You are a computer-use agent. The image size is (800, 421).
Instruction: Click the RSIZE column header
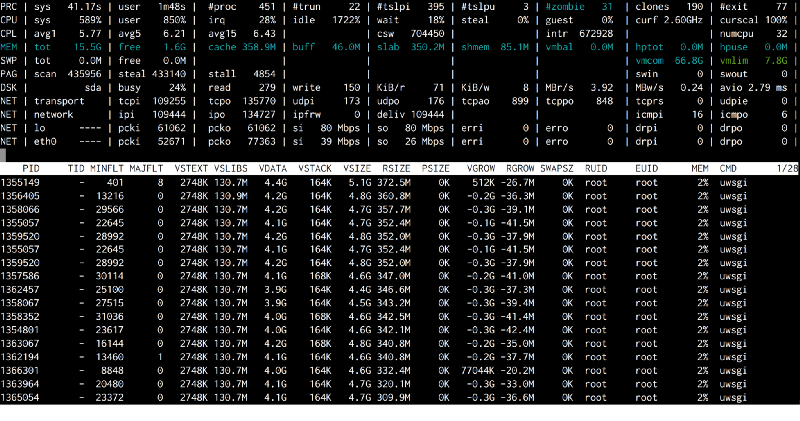[396, 168]
